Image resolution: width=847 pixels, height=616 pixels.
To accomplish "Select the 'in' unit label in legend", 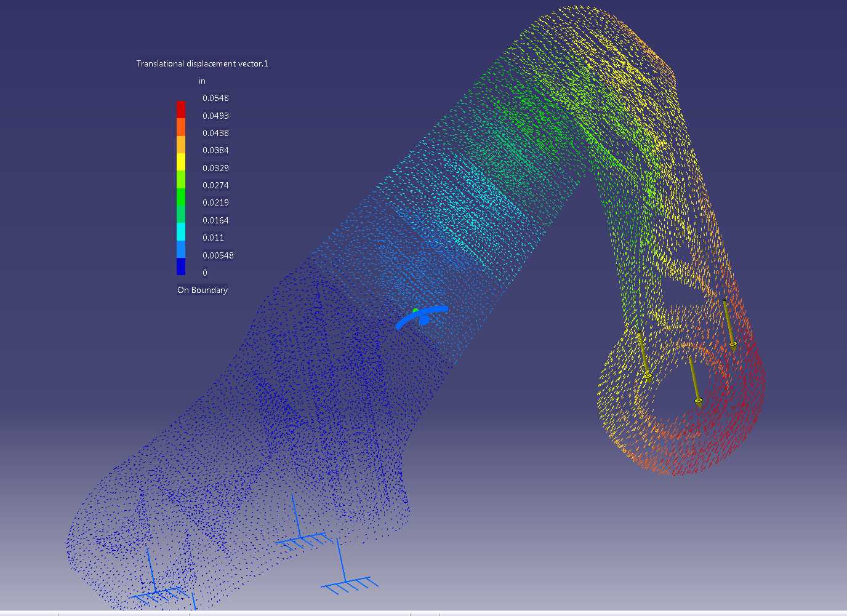I will pyautogui.click(x=202, y=81).
